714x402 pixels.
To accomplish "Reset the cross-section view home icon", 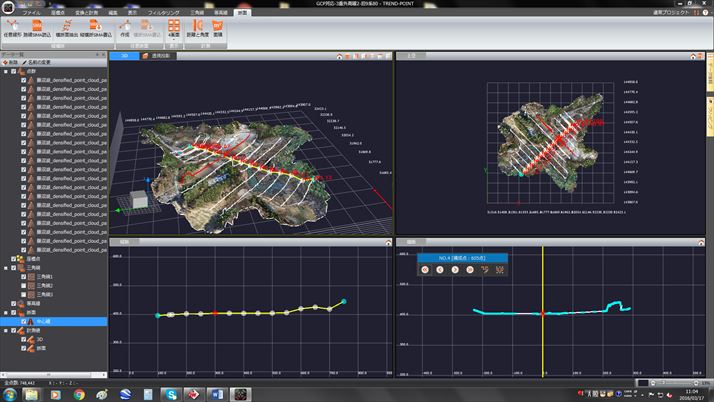I will (701, 242).
